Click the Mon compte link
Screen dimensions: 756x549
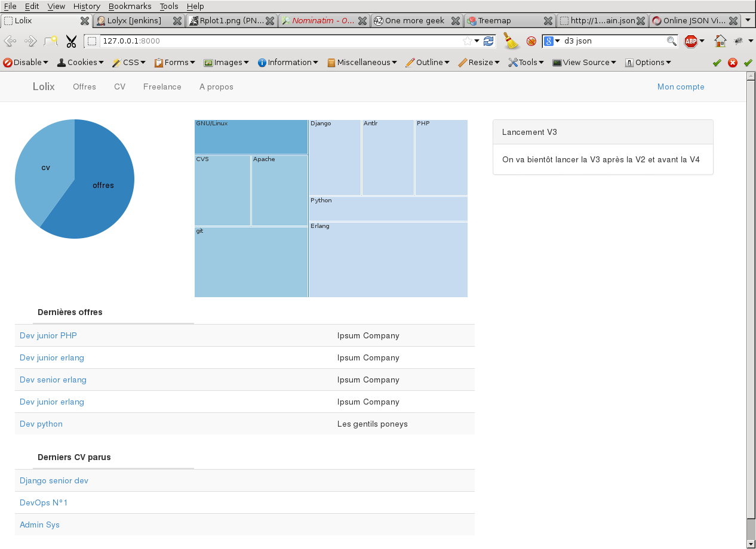point(681,87)
